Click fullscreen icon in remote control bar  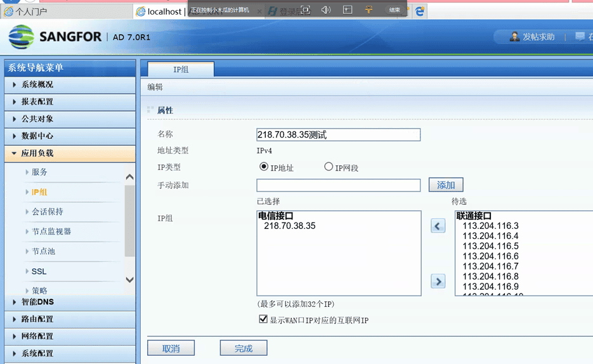click(x=305, y=10)
